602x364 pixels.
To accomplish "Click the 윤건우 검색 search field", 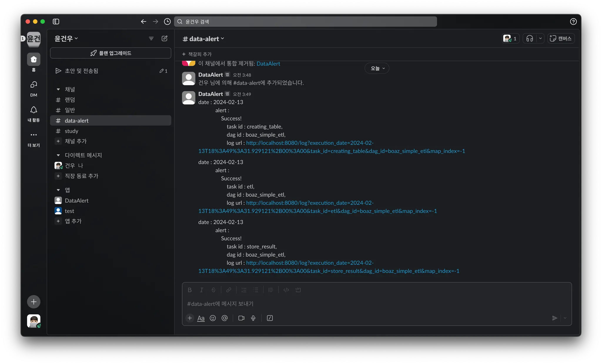I will 306,21.
